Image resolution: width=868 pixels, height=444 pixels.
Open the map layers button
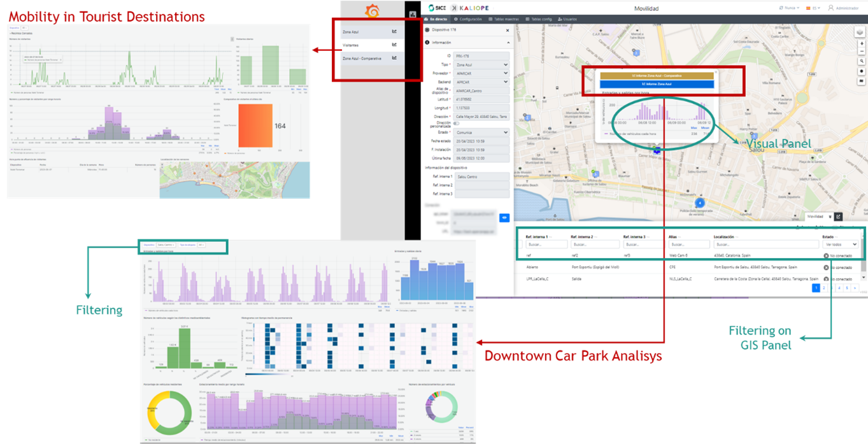(x=860, y=32)
